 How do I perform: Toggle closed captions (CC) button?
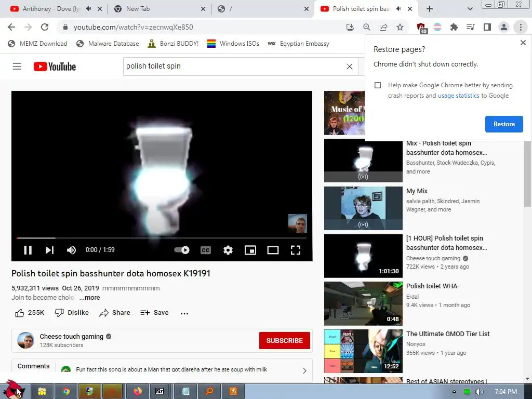pyautogui.click(x=206, y=250)
